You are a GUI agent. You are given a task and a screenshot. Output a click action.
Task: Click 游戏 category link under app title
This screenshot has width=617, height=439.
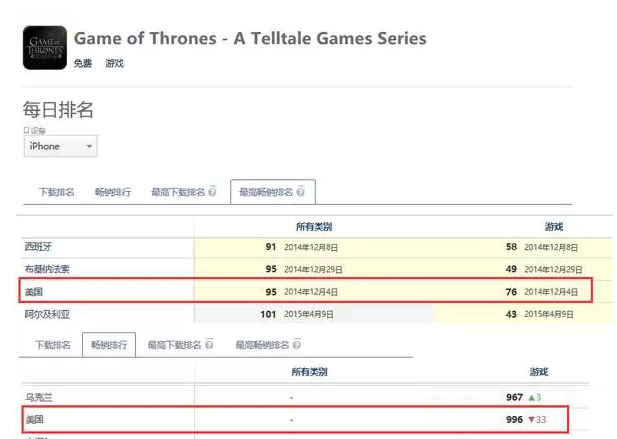114,63
